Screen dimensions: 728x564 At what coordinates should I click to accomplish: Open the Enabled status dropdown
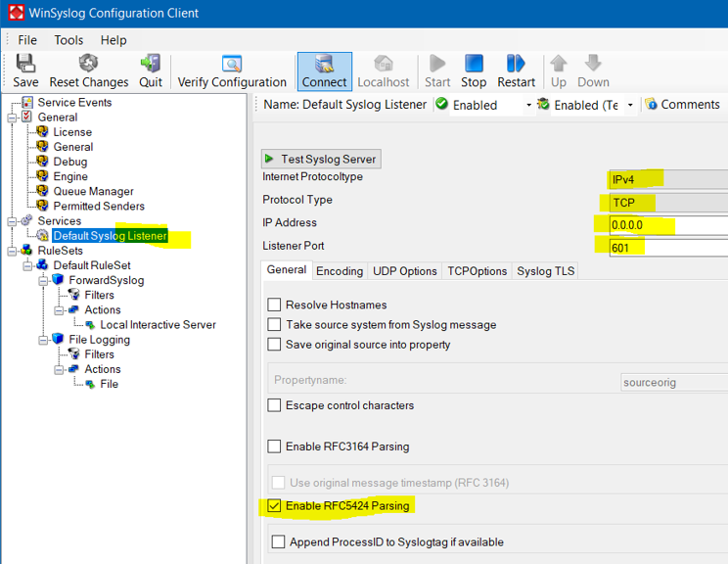[x=528, y=105]
